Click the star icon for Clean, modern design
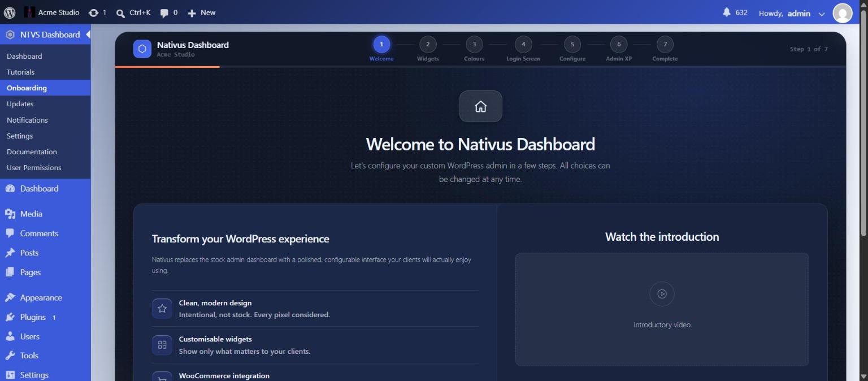868x381 pixels. 162,309
